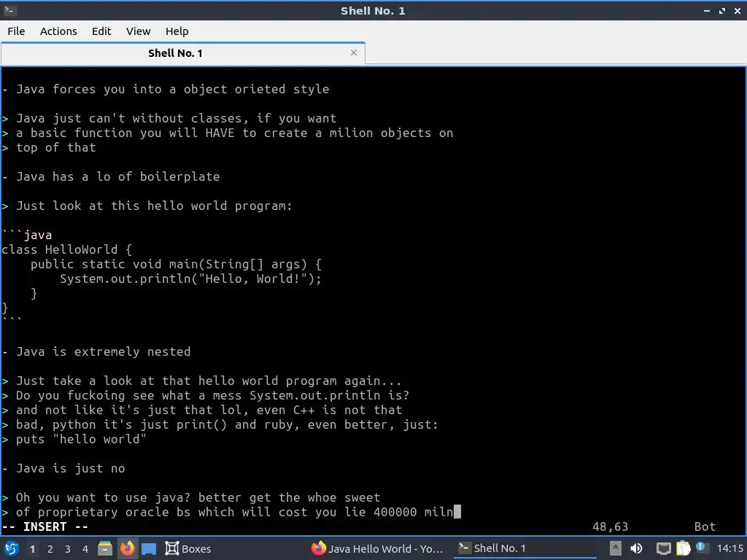Switch to workspace 3
Image resolution: width=747 pixels, height=560 pixels.
pos(68,549)
